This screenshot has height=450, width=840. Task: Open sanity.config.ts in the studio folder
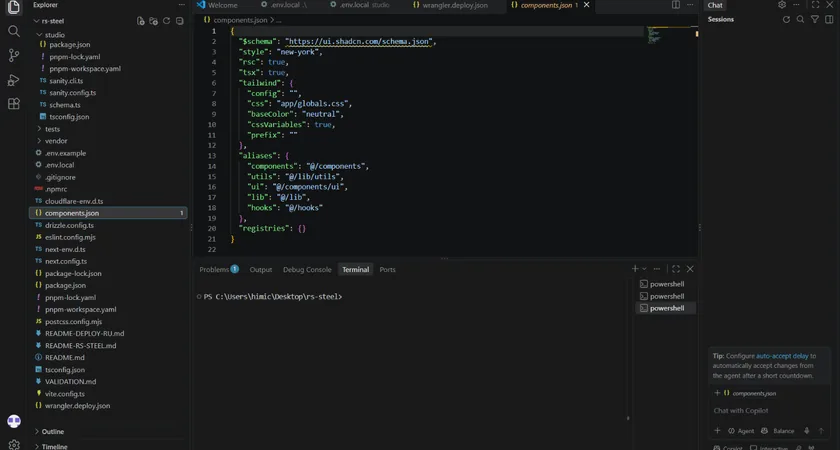(x=72, y=93)
